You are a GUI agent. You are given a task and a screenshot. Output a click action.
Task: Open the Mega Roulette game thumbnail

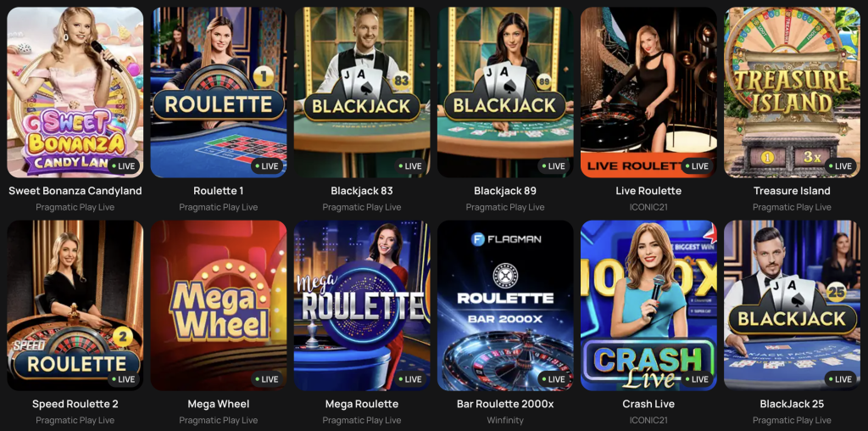coord(362,305)
